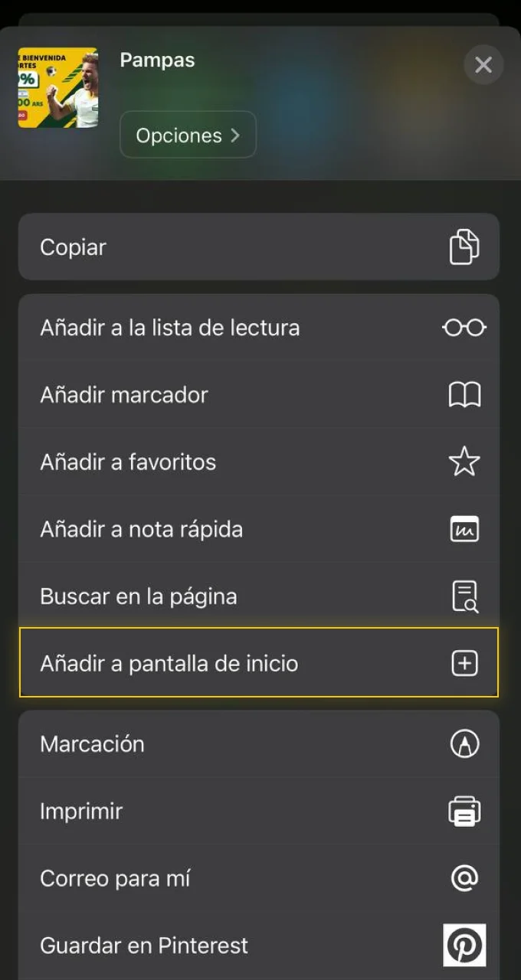Select the Copiar menu entry
Viewport: 521px width, 980px height.
pyautogui.click(x=73, y=247)
